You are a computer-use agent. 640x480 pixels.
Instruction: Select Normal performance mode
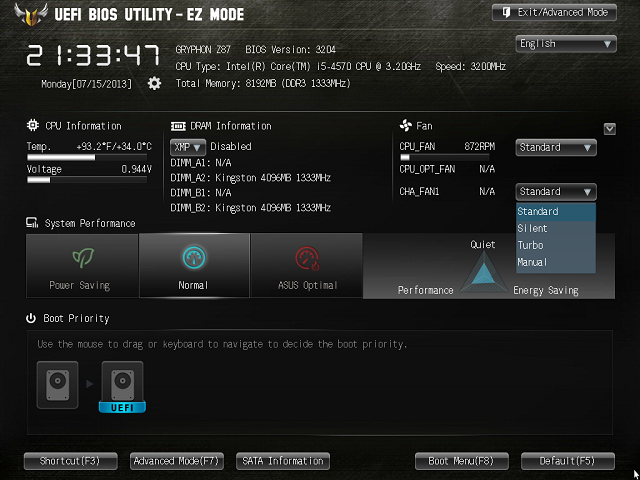coord(194,265)
